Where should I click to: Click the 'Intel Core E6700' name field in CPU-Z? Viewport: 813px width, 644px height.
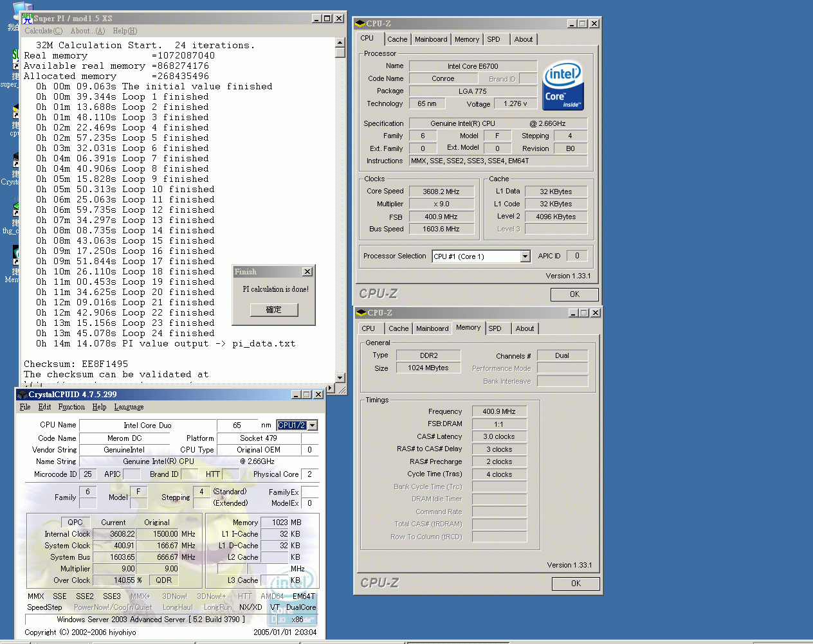pyautogui.click(x=473, y=66)
